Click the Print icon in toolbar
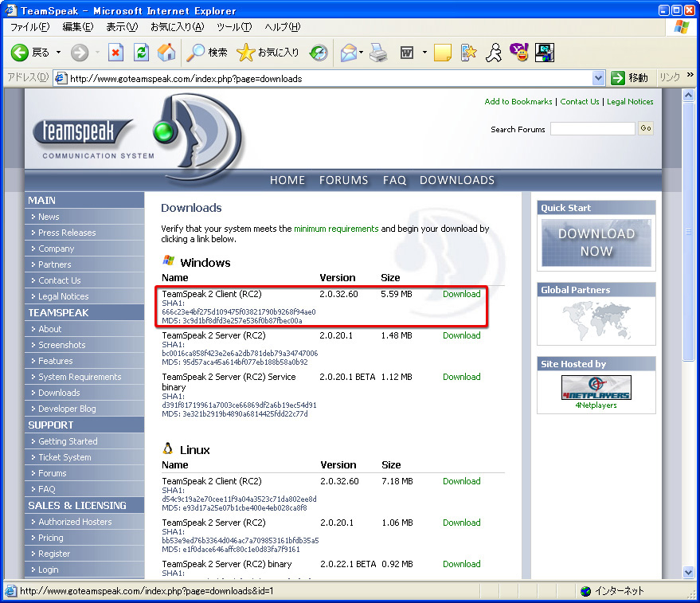This screenshot has width=700, height=603. pyautogui.click(x=378, y=53)
